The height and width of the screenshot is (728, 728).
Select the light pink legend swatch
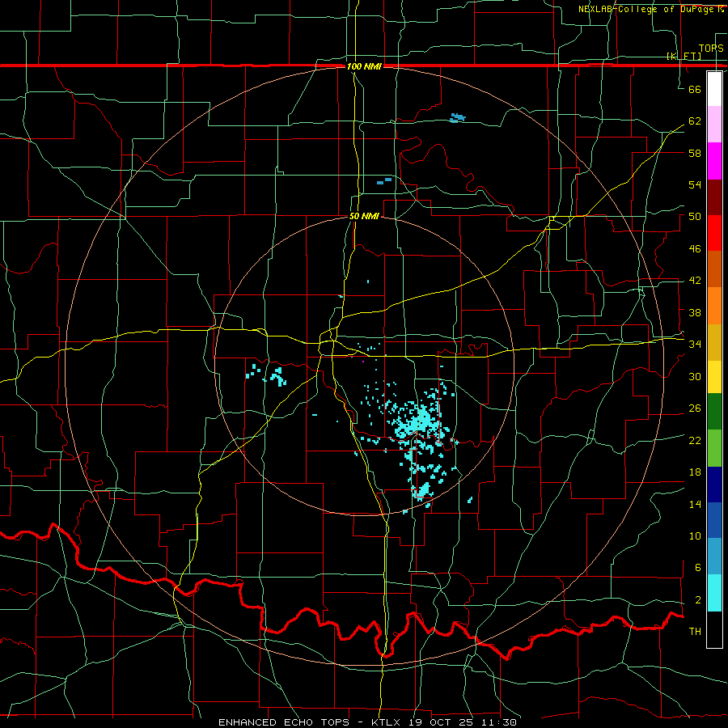714,125
